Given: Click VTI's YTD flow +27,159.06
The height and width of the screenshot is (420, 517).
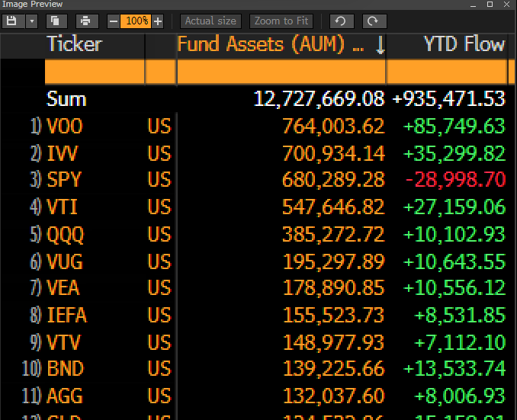Looking at the screenshot, I should click(454, 207).
